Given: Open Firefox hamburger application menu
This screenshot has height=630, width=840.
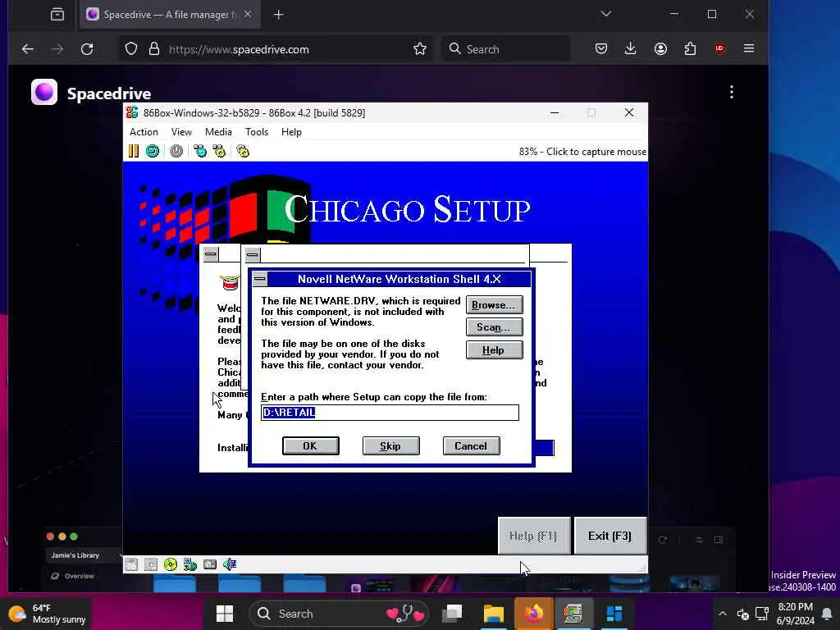Looking at the screenshot, I should [x=749, y=48].
